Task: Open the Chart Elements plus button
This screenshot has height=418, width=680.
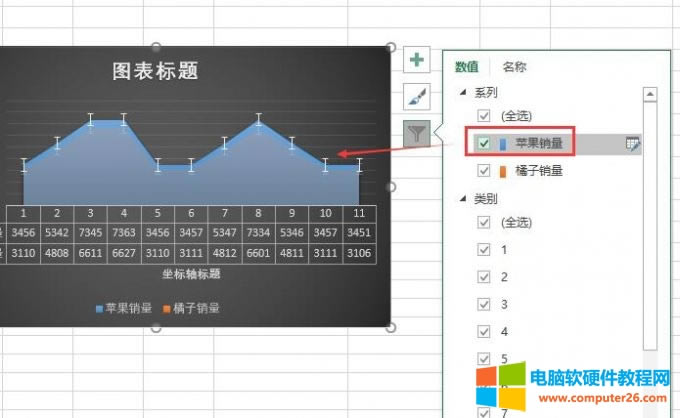Action: (417, 61)
